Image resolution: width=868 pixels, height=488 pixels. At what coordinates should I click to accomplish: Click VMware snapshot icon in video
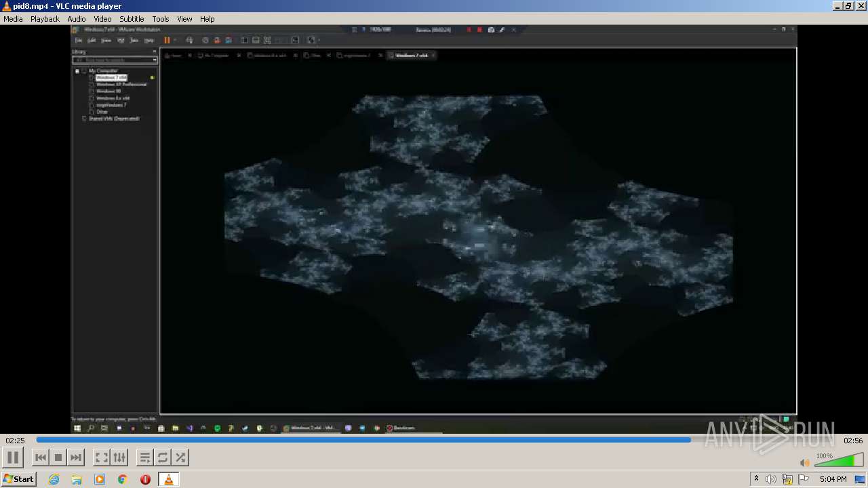[x=205, y=40]
